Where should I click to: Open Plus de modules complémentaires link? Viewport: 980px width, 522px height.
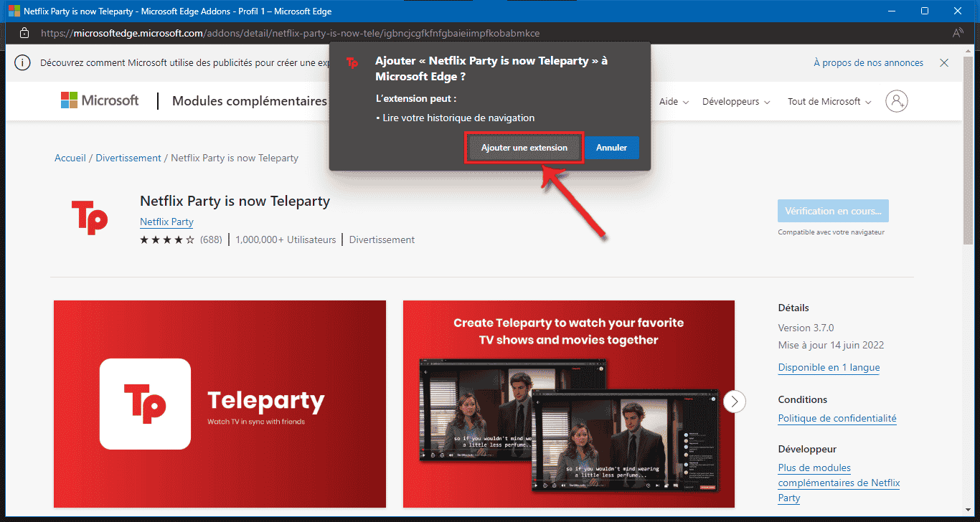coord(839,483)
